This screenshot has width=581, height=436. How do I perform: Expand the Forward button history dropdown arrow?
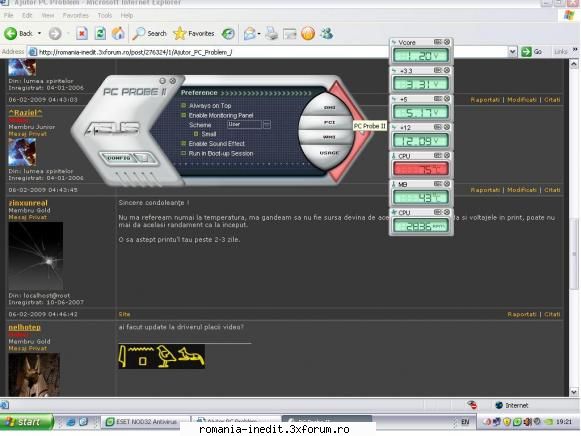click(68, 34)
